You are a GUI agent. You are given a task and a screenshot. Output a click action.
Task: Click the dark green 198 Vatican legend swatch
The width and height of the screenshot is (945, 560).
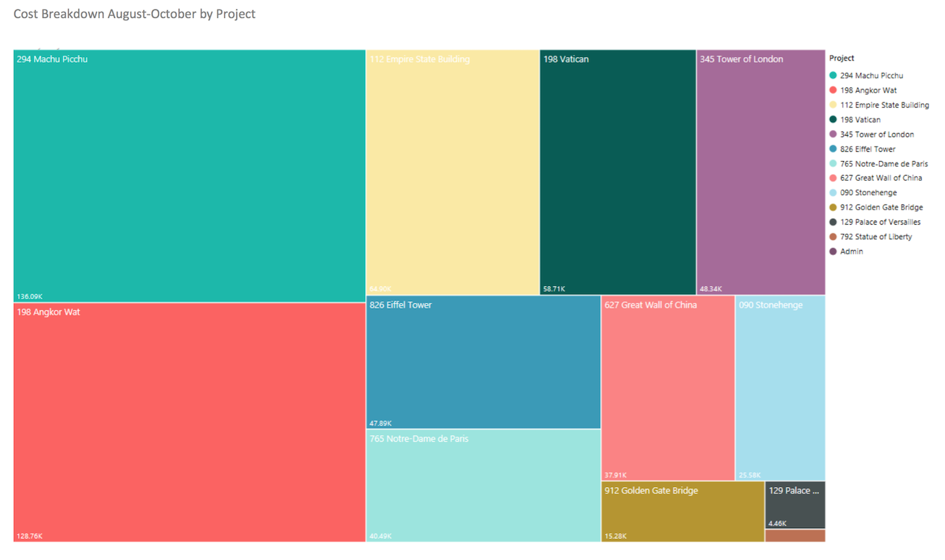(833, 120)
